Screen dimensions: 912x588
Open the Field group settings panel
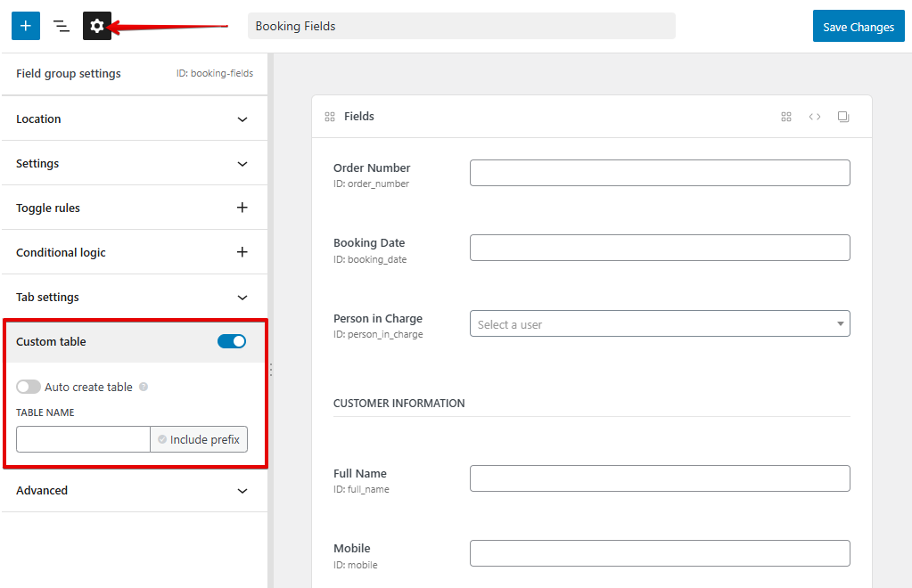tap(68, 74)
